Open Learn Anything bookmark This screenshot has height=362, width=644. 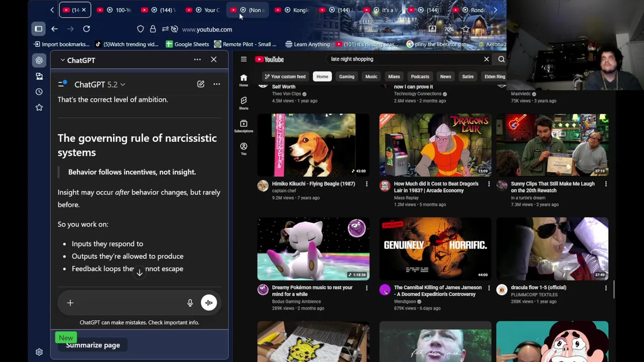click(307, 44)
